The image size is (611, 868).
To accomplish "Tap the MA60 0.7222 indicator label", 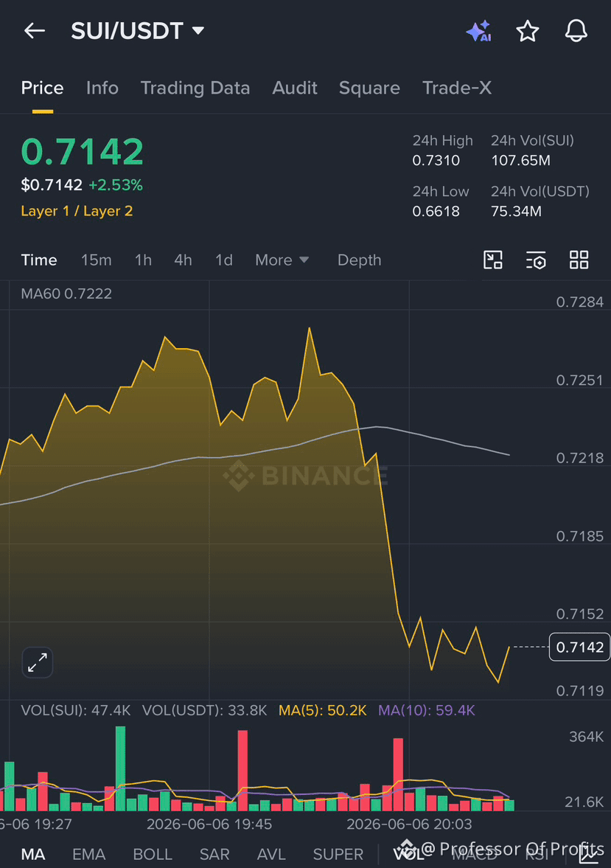I will (x=66, y=294).
